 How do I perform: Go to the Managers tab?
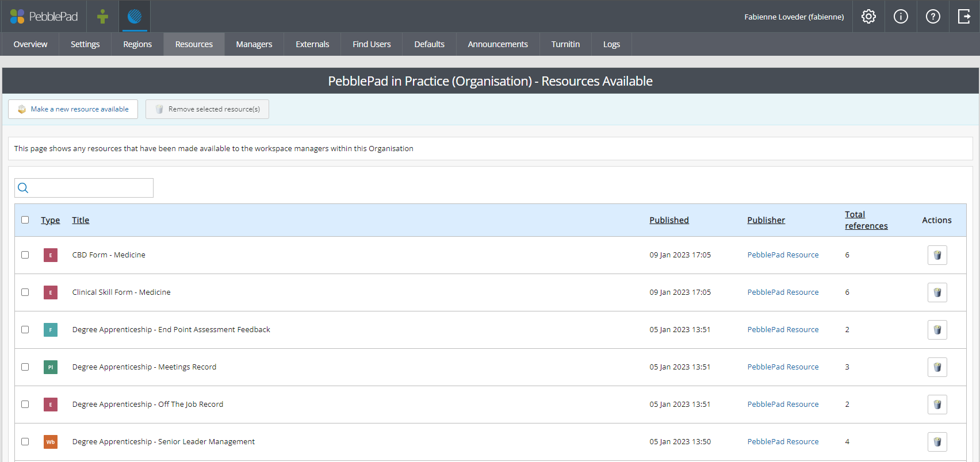(254, 44)
